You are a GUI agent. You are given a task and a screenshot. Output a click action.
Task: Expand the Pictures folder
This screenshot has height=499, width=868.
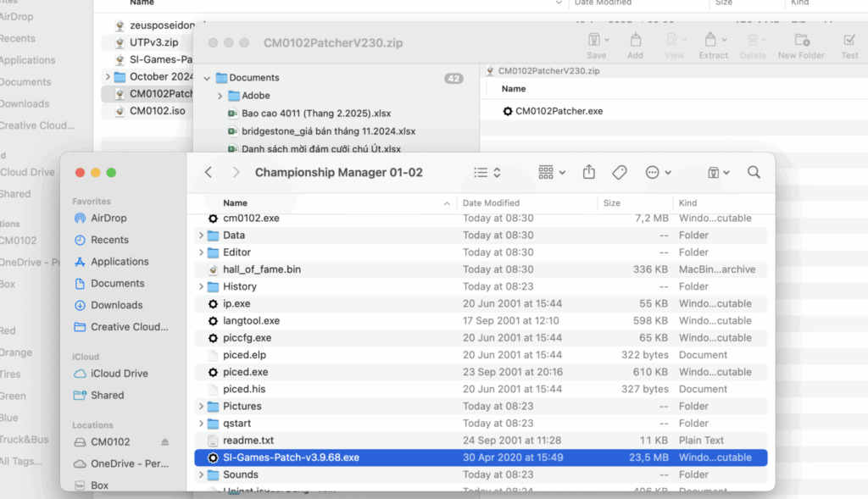tap(201, 407)
